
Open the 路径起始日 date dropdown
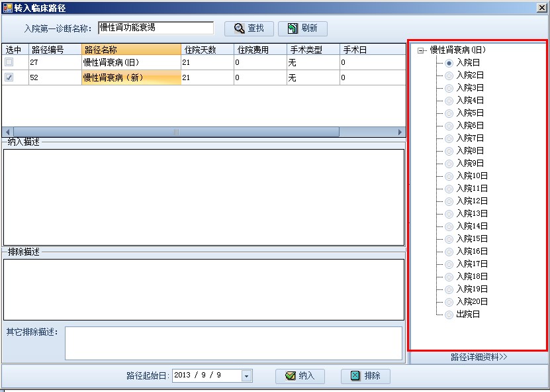coord(246,376)
